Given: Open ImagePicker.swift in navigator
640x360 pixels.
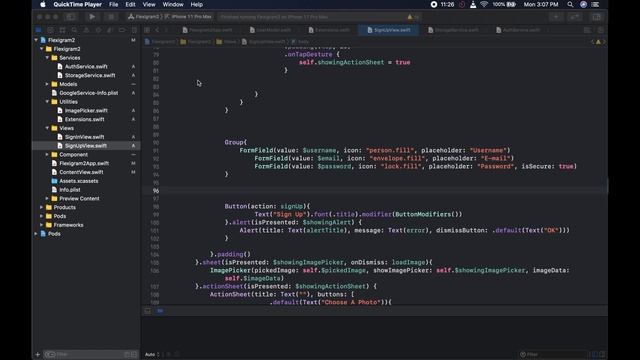Looking at the screenshot, I should point(86,111).
